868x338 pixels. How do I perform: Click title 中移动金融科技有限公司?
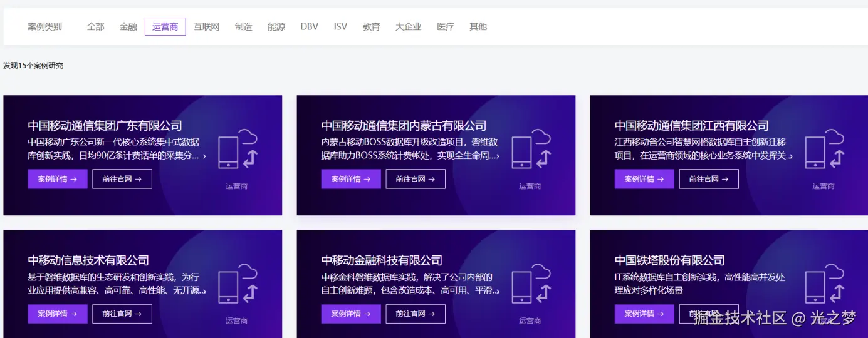tap(382, 260)
